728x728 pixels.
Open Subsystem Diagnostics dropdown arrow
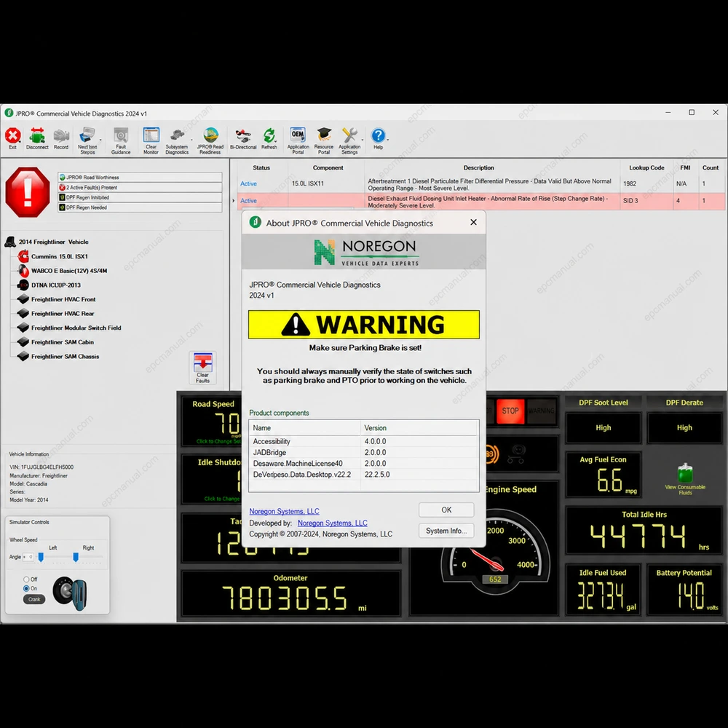(x=191, y=139)
